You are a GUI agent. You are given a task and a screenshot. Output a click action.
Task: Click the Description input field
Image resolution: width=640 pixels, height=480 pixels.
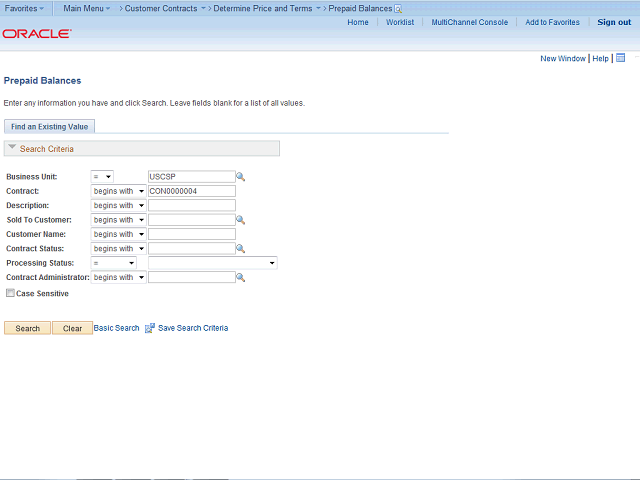pos(192,205)
